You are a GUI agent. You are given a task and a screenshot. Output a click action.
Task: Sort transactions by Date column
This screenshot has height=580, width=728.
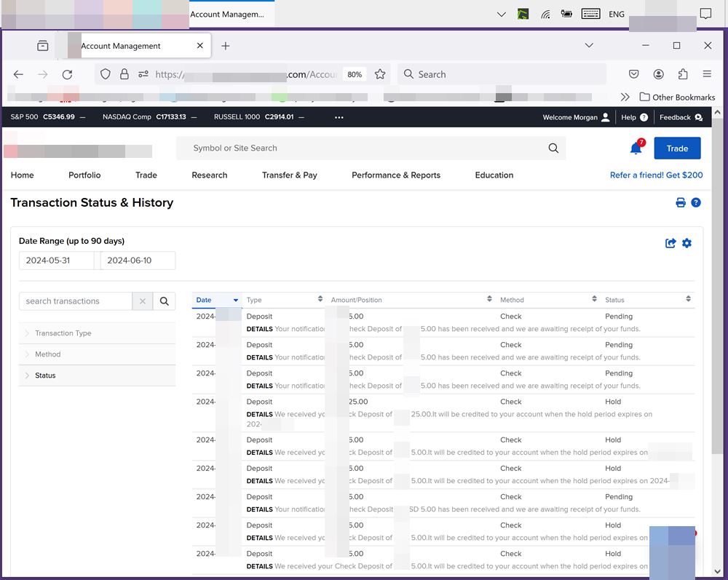tap(217, 300)
